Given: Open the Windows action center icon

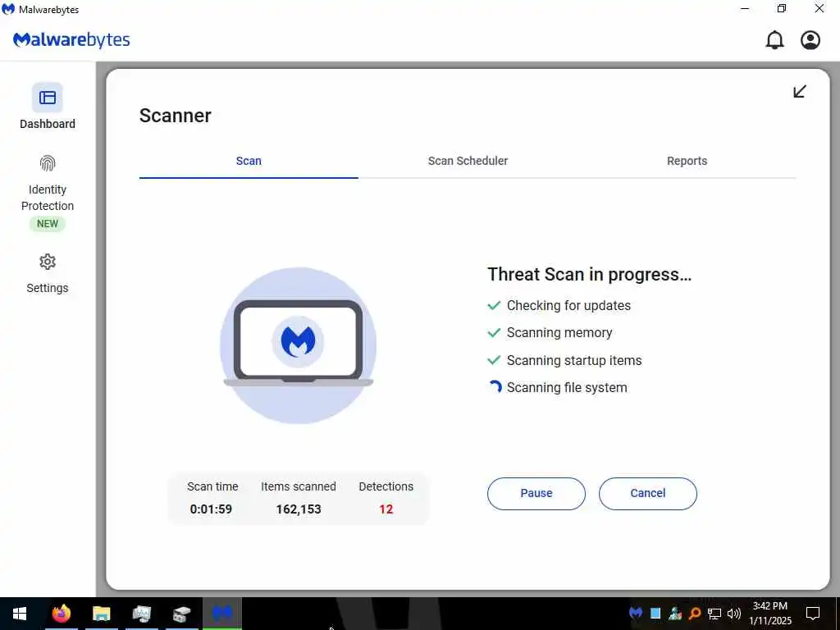Looking at the screenshot, I should pos(813,614).
